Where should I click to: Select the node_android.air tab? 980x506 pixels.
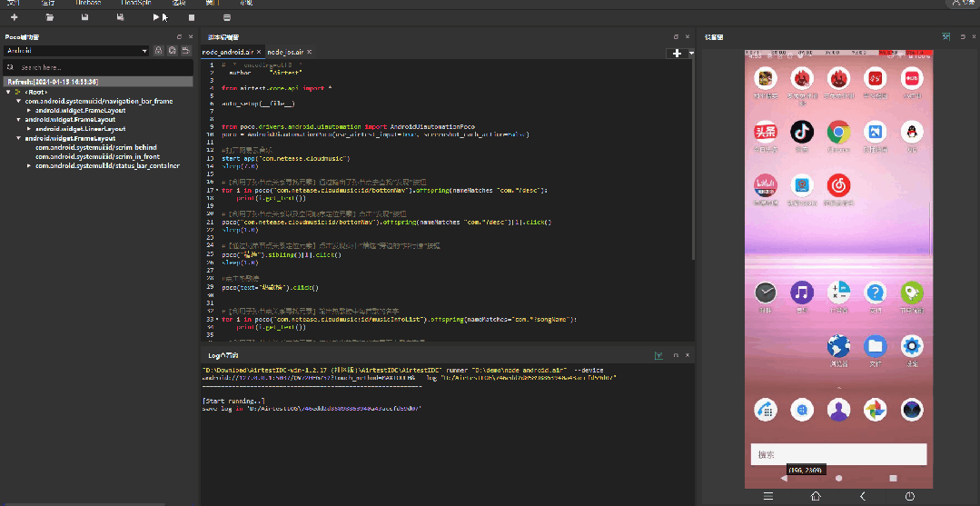point(229,53)
